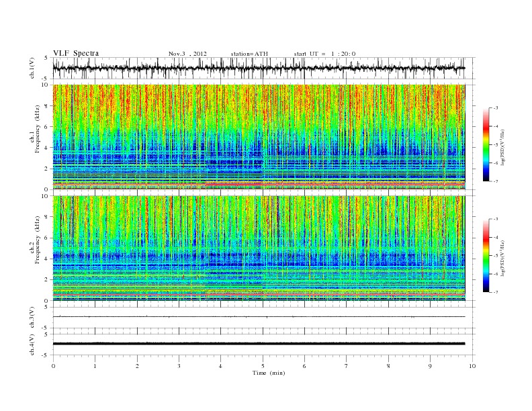Click the "-3" tick on ch.1 colorbar

pos(495,108)
